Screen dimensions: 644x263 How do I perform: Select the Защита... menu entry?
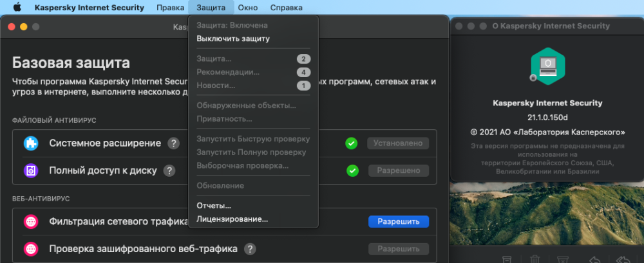pos(253,59)
